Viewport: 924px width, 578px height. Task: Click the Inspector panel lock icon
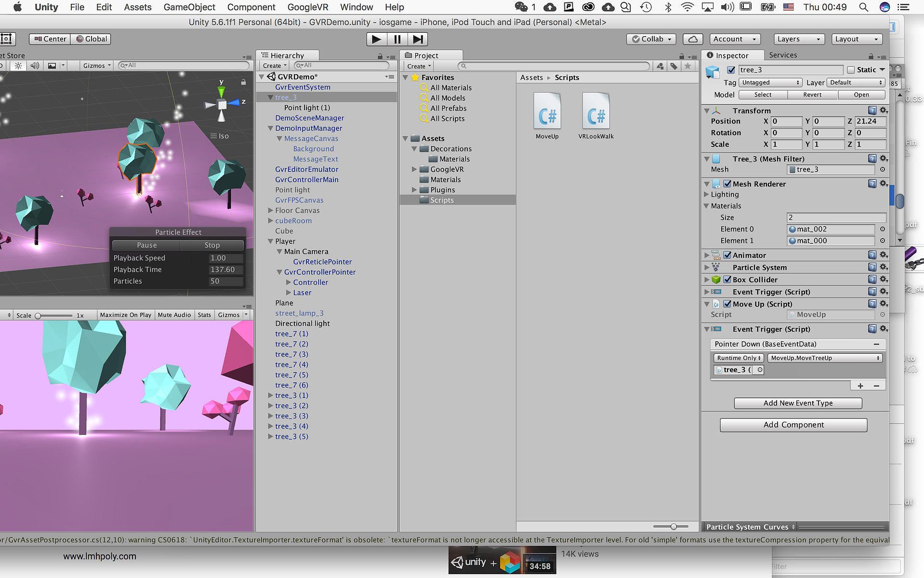point(871,56)
